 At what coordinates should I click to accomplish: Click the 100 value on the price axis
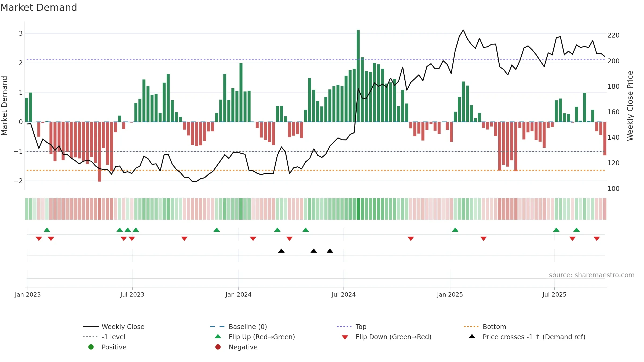point(613,189)
